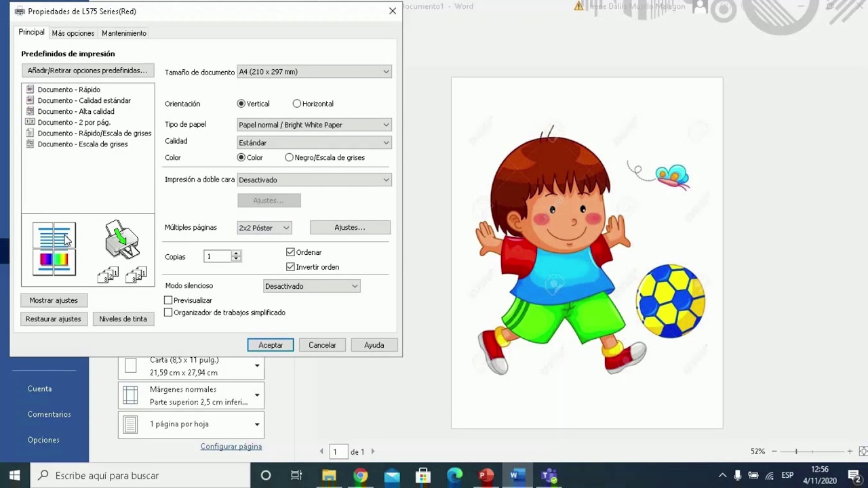
Task: Open Impresión a doble cara dropdown
Action: click(x=315, y=180)
